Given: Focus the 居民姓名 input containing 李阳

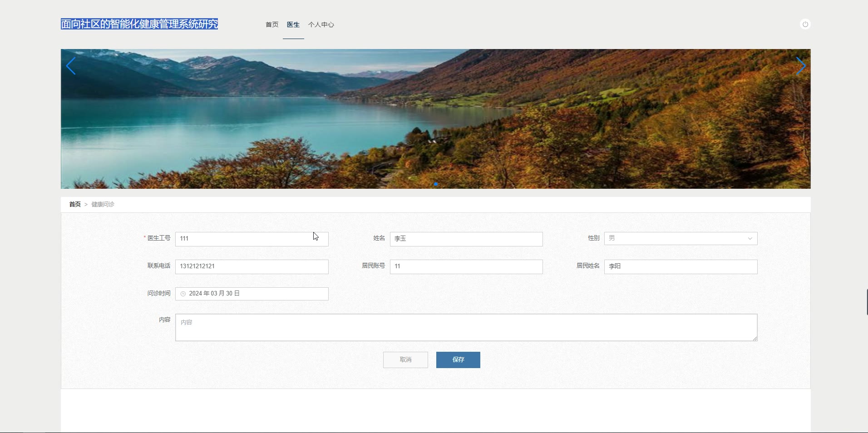Looking at the screenshot, I should (681, 266).
